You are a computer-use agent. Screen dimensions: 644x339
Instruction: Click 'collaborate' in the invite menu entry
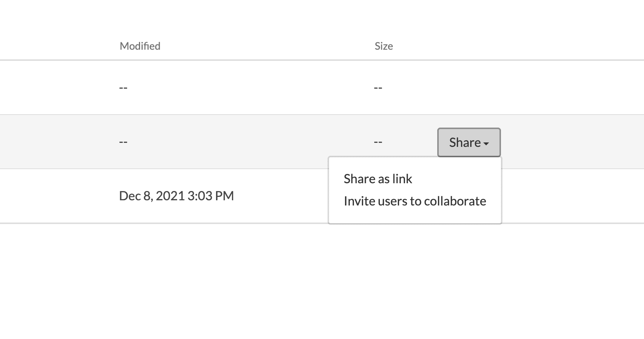[455, 201]
